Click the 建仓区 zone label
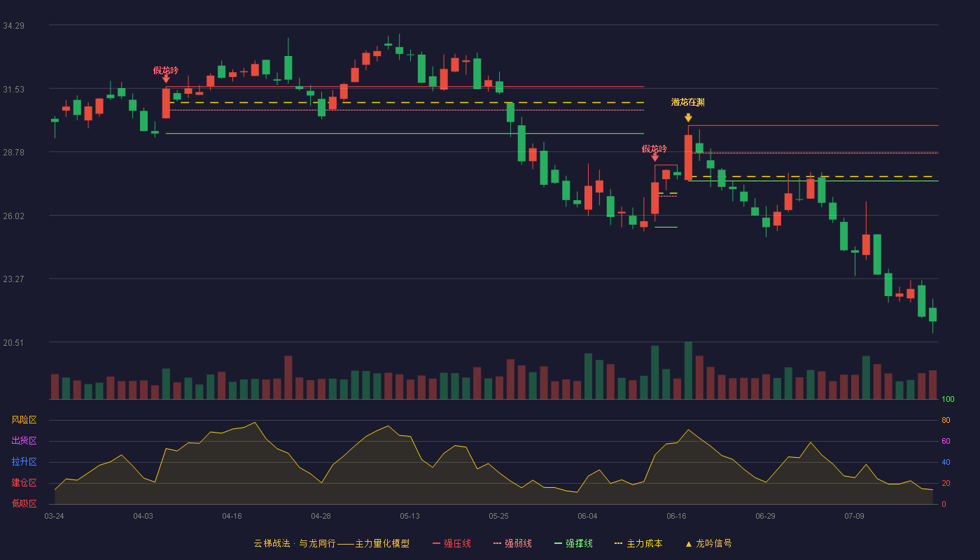Image resolution: width=980 pixels, height=560 pixels. tap(24, 483)
